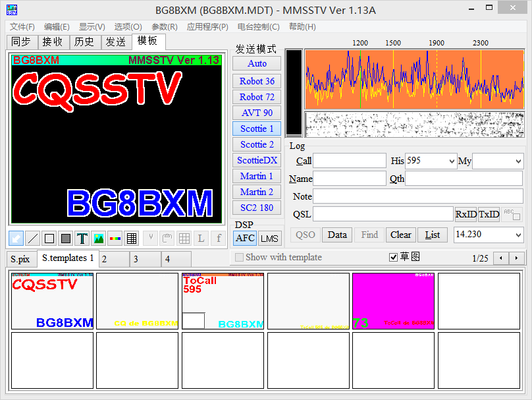Click the Clear log button
This screenshot has height=400, width=532.
[401, 235]
